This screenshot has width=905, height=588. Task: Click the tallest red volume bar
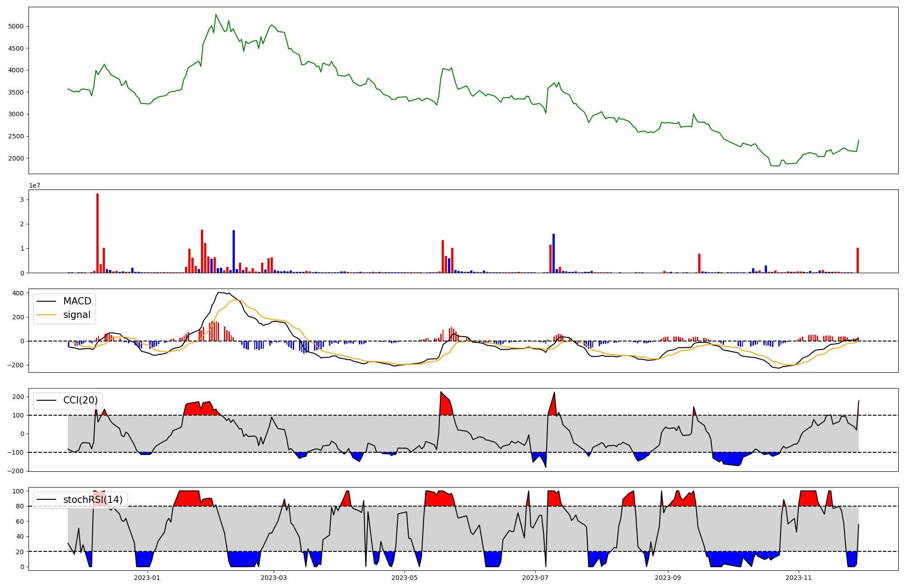pyautogui.click(x=97, y=233)
